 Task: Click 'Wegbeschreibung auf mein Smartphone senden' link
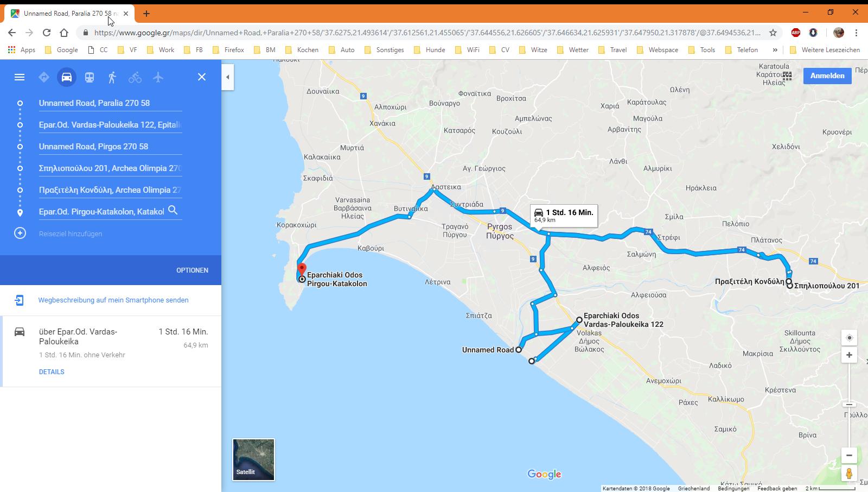point(113,300)
